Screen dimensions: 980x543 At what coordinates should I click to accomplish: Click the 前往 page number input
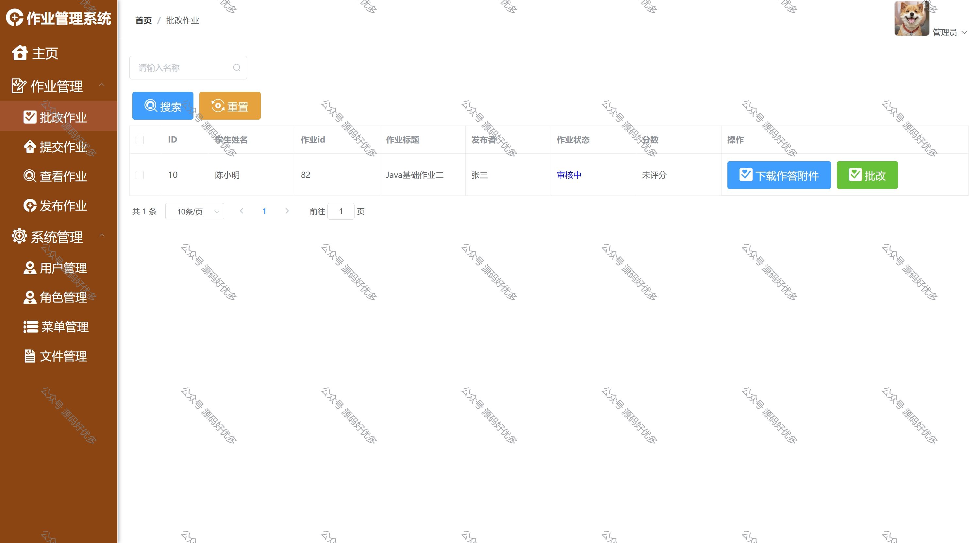[x=341, y=211]
